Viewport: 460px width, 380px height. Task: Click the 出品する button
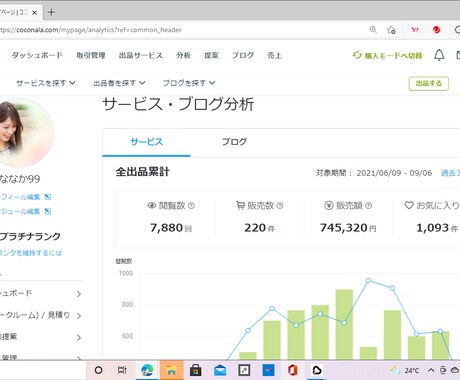[429, 83]
